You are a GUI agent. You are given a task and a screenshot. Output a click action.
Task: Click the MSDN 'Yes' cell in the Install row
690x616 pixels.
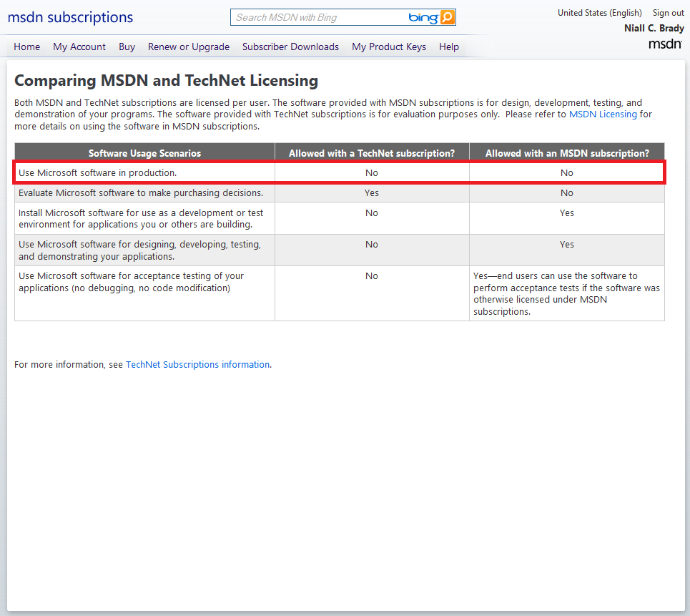tap(567, 218)
